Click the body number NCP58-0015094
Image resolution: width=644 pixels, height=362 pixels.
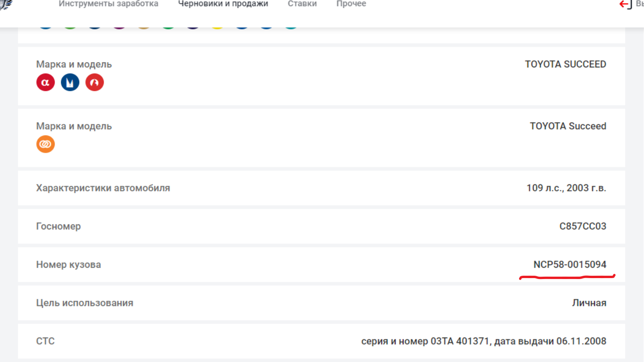[x=570, y=264]
